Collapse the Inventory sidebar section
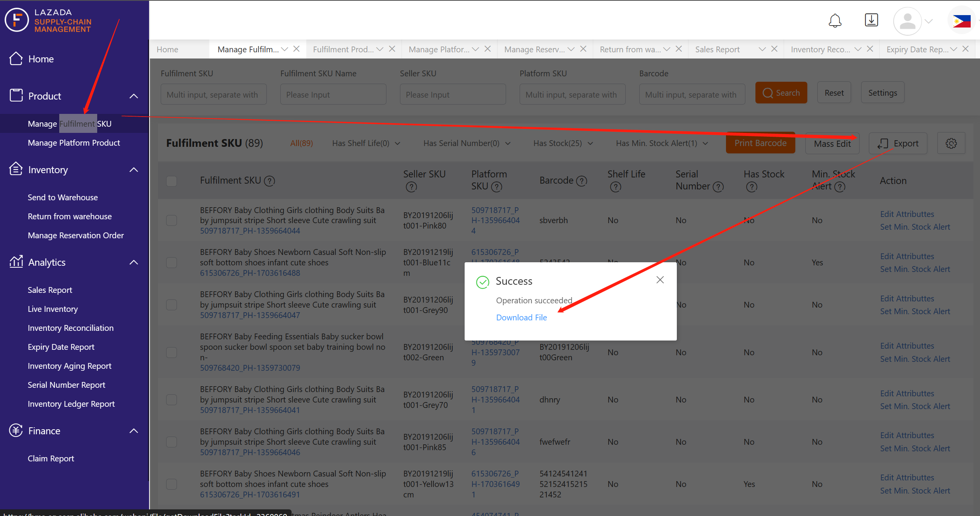The height and width of the screenshot is (516, 980). click(134, 169)
